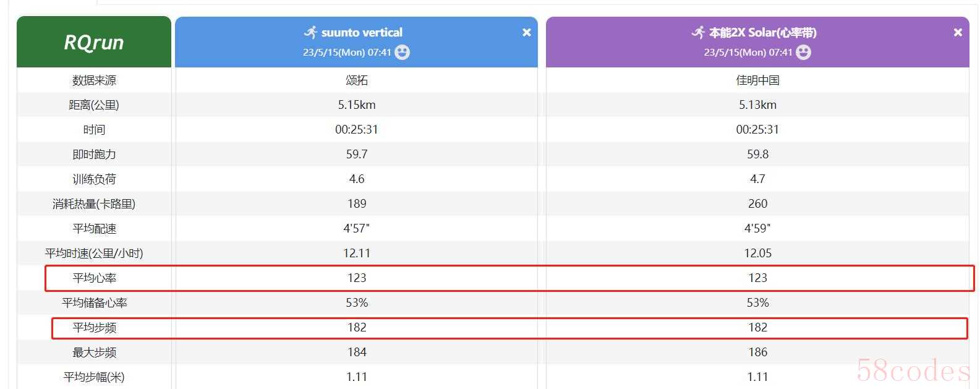Click the 消耗热量(卡路里) row label

[94, 204]
